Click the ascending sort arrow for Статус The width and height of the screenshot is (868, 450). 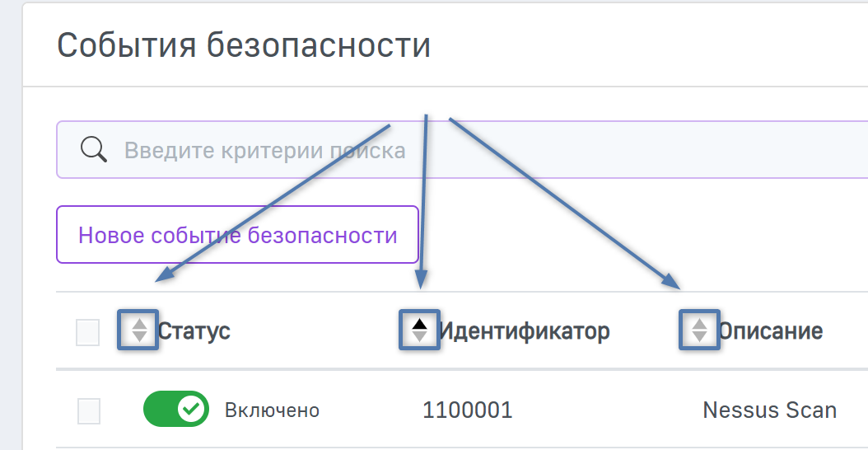(139, 324)
